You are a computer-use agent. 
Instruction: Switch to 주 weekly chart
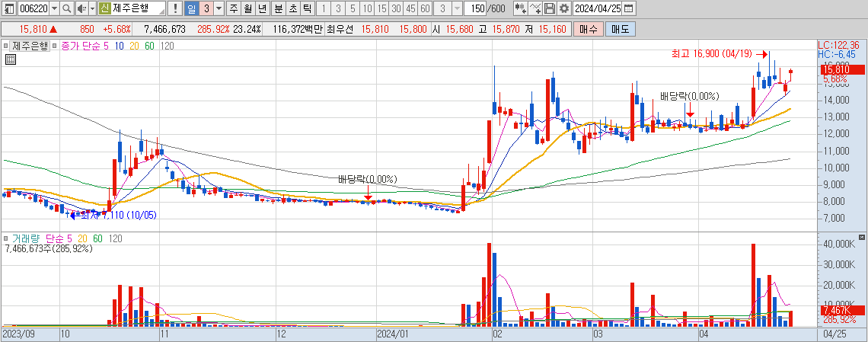click(233, 8)
